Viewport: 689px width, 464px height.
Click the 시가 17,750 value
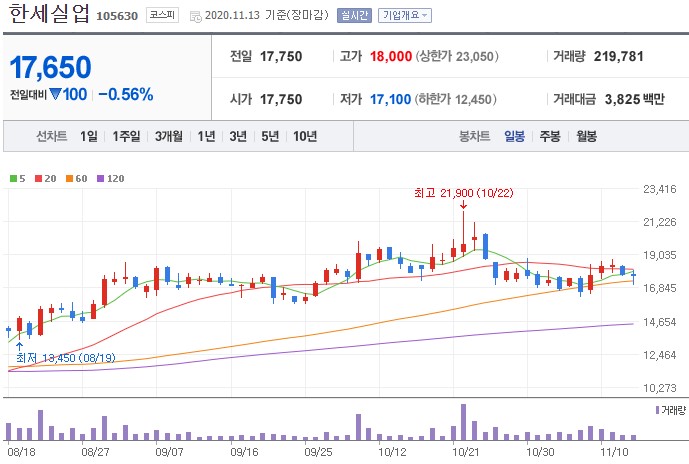pos(281,99)
